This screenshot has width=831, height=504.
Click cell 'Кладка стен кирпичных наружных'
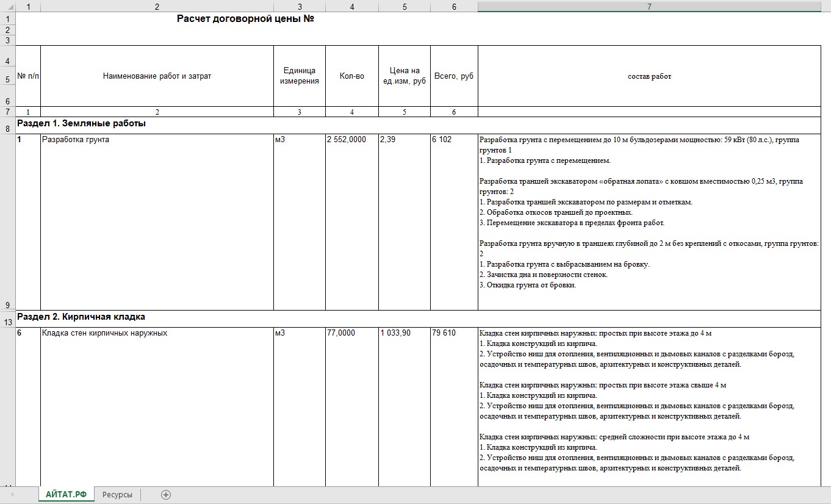157,407
